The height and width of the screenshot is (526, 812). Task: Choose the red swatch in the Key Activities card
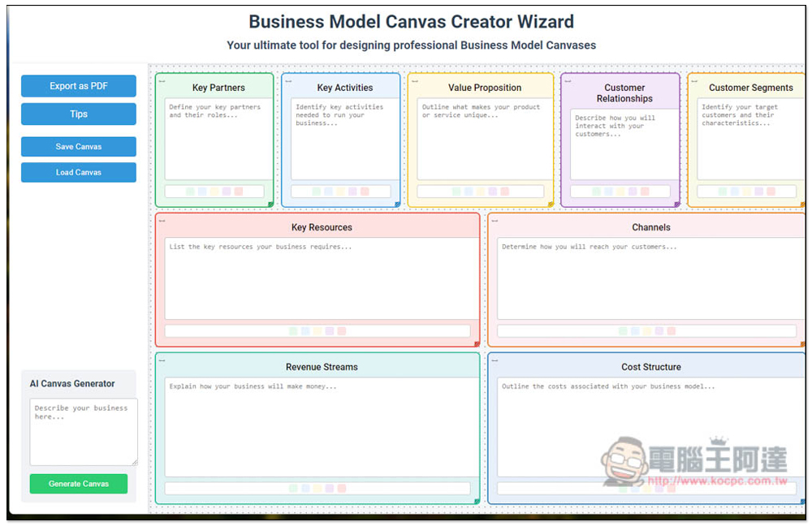pyautogui.click(x=365, y=192)
